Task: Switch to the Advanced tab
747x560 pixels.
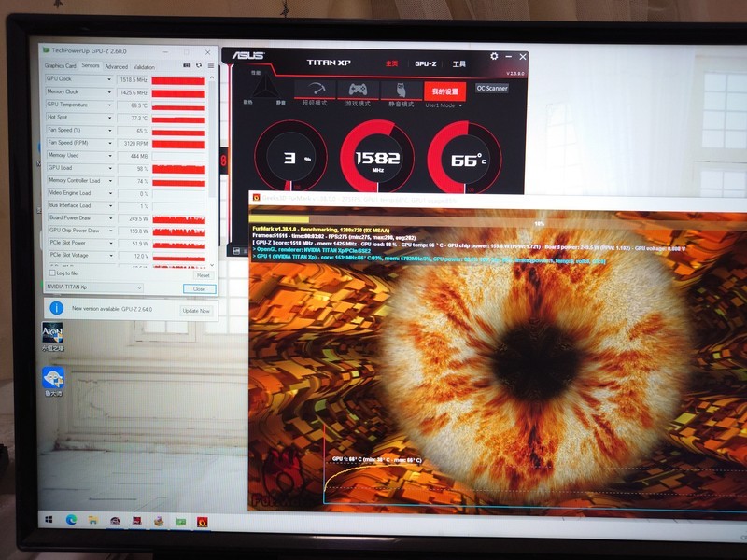Action: tap(116, 66)
